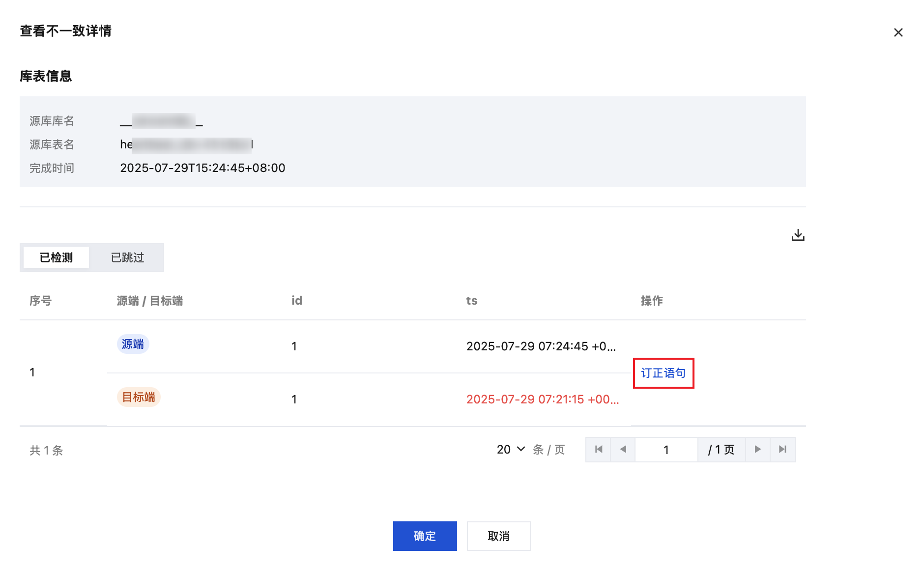Switch to the 已检测 tab
Viewport: 924px width, 570px height.
[56, 257]
